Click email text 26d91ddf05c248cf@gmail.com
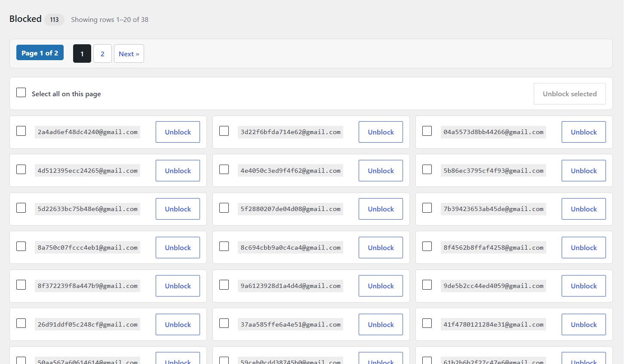 tap(87, 324)
